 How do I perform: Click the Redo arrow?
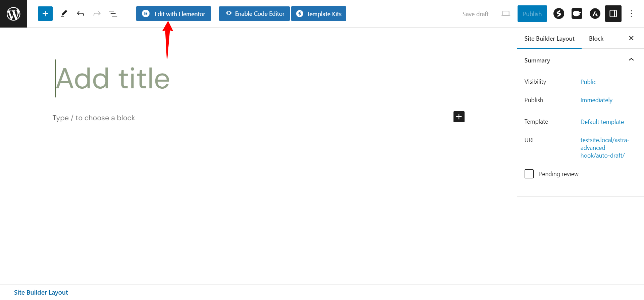click(97, 14)
